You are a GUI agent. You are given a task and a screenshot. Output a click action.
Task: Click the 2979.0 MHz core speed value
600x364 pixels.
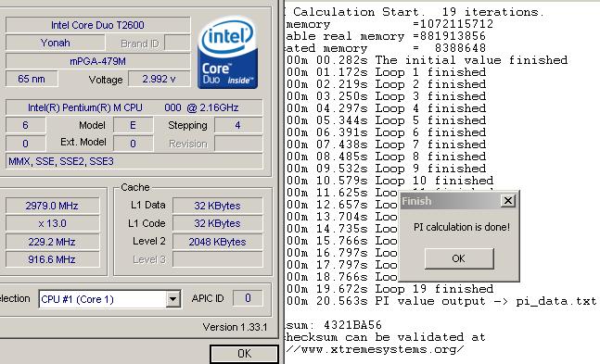click(x=52, y=206)
